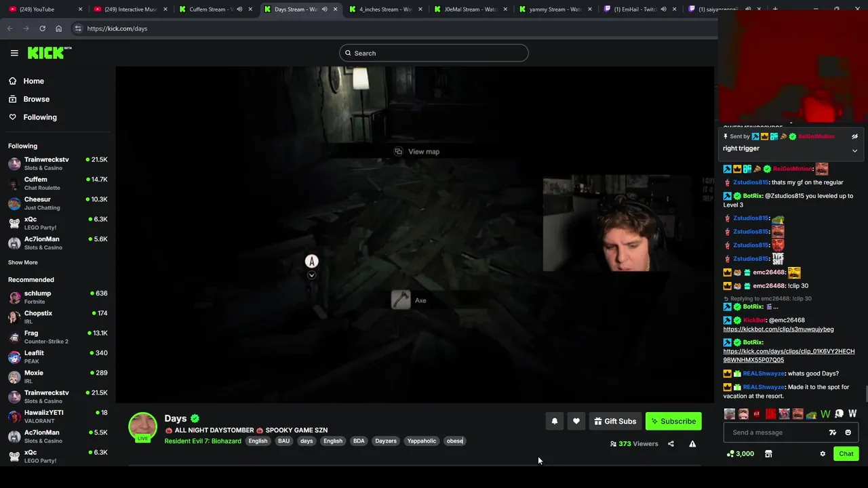Click Resident Evil 7: Biohazard category link

click(x=203, y=441)
